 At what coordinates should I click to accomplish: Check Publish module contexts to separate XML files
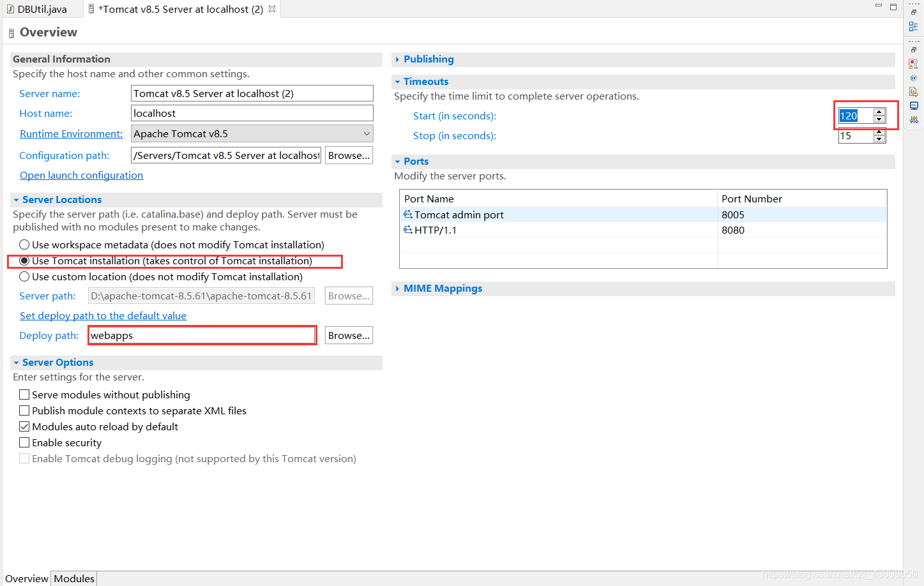[24, 410]
